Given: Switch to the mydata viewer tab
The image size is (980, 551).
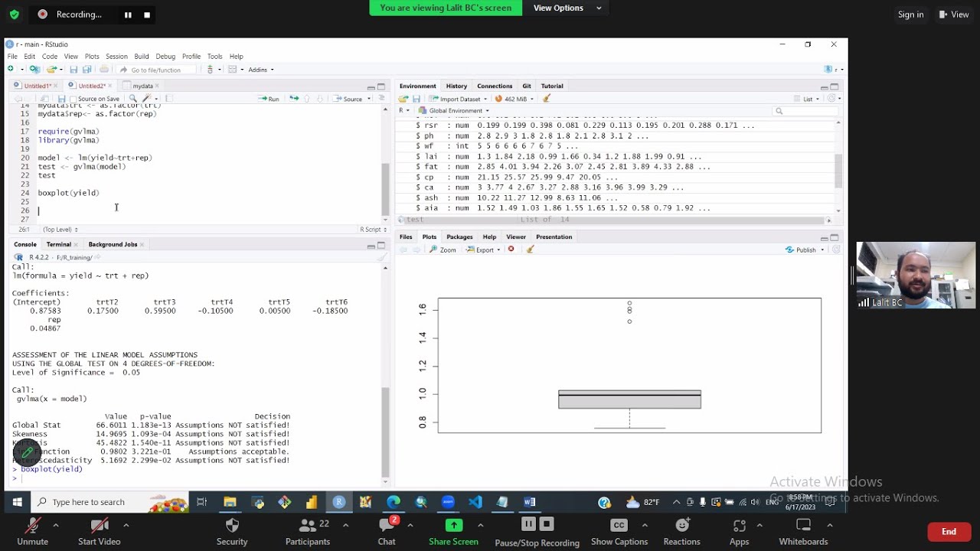Looking at the screenshot, I should [x=143, y=86].
